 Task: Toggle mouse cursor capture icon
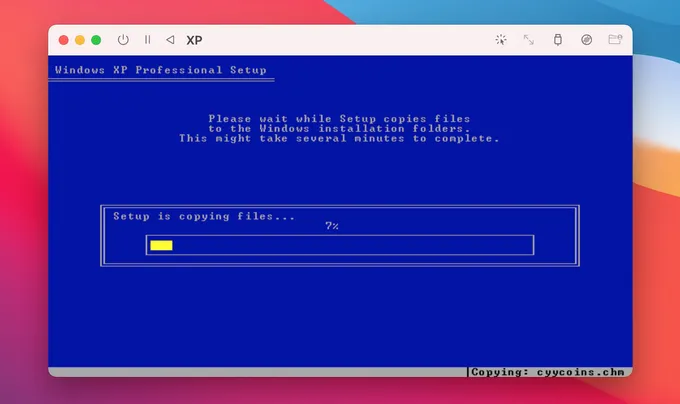pos(501,40)
